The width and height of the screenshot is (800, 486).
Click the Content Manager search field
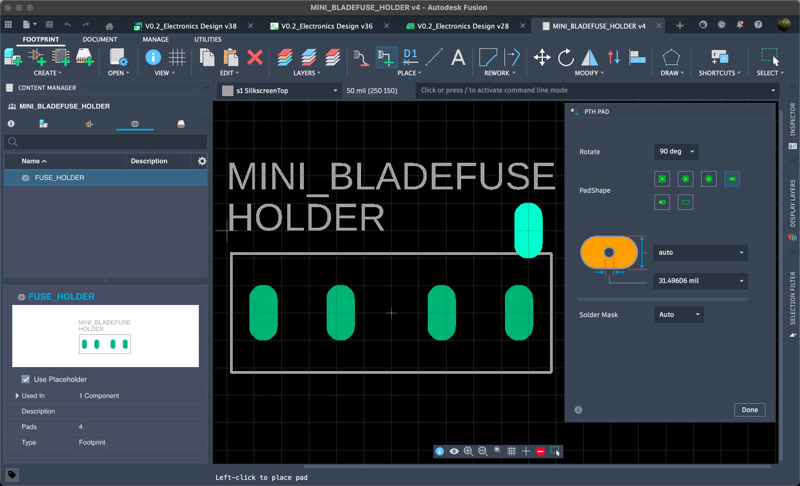click(106, 142)
